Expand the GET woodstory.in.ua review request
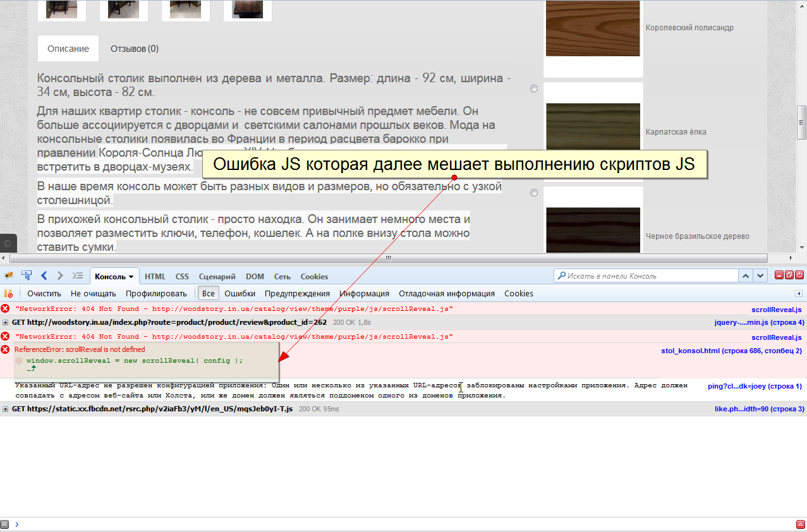The image size is (807, 532). [6, 322]
